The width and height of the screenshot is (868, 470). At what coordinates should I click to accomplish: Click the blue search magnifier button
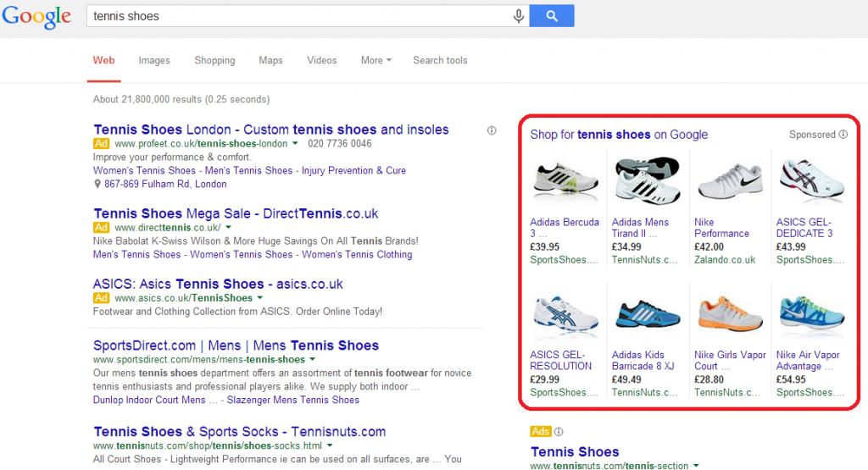point(551,16)
